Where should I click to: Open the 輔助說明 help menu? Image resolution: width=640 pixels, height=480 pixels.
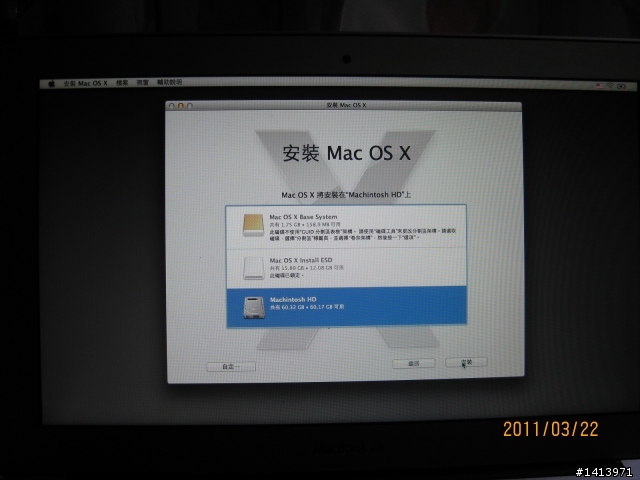tap(169, 82)
